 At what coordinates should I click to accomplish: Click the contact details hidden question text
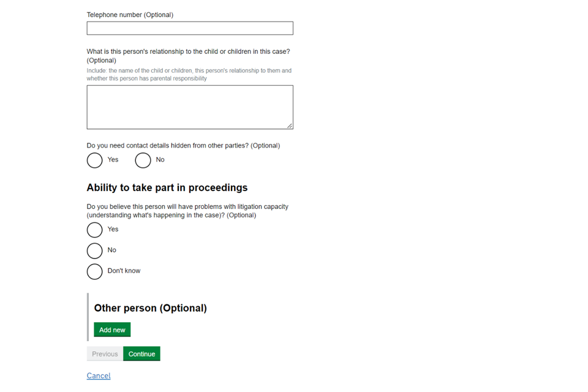click(183, 146)
